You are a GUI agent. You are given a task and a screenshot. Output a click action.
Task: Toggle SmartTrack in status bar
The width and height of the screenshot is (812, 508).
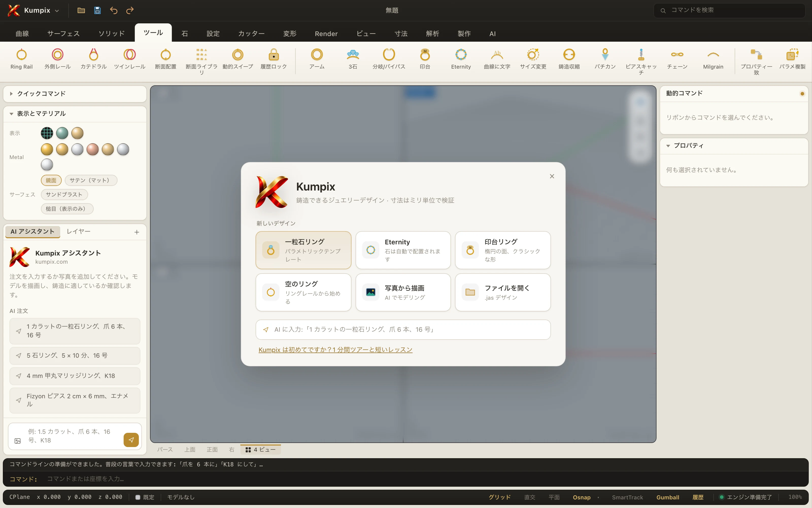click(x=628, y=497)
